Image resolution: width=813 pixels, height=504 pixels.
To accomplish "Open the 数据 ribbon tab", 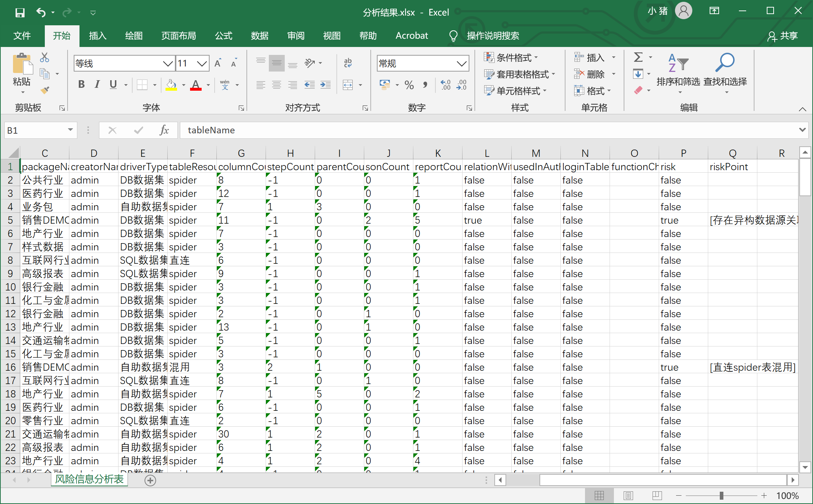I will (x=259, y=36).
